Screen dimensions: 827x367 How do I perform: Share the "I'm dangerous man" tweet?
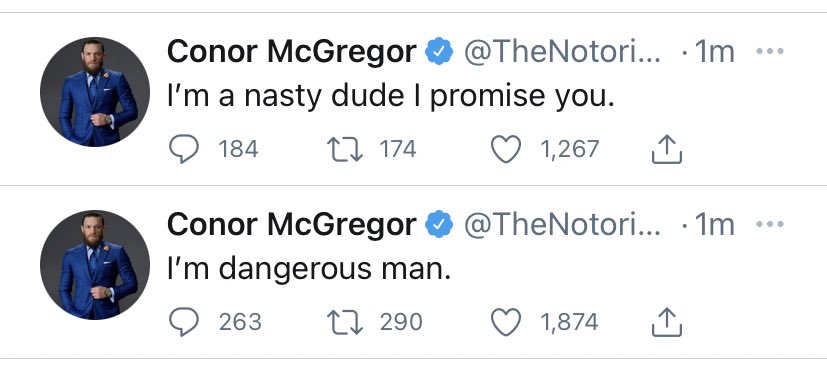(667, 322)
